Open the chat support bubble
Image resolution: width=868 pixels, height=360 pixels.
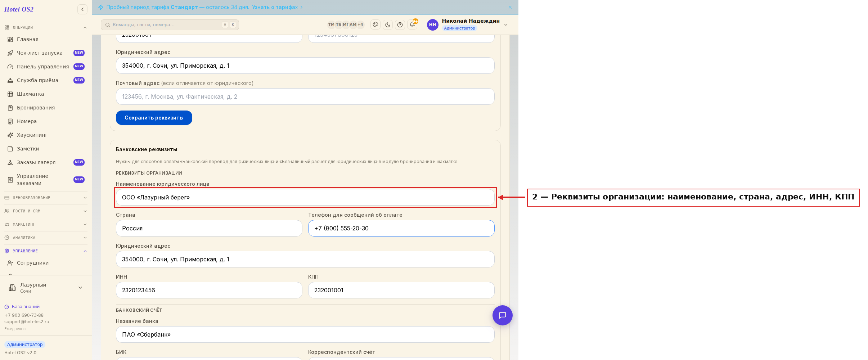pos(502,315)
